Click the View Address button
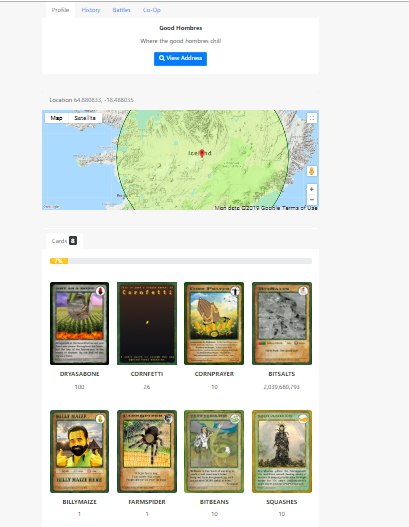409x527 pixels. click(180, 58)
